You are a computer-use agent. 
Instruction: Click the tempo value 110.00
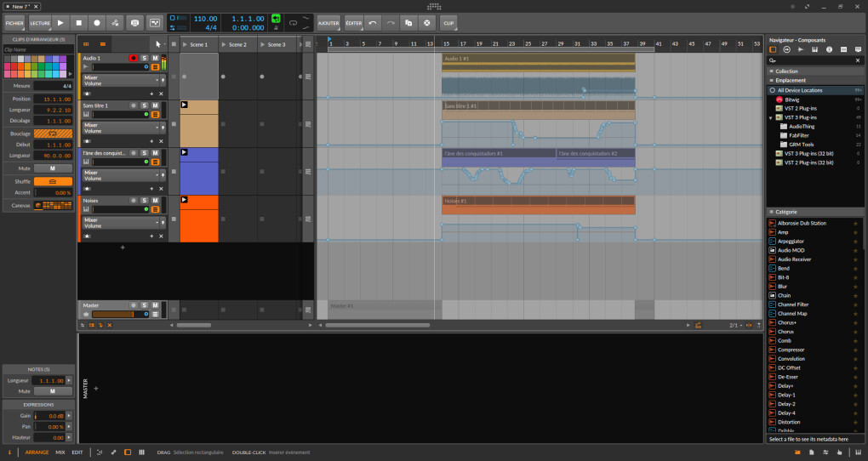pos(205,19)
